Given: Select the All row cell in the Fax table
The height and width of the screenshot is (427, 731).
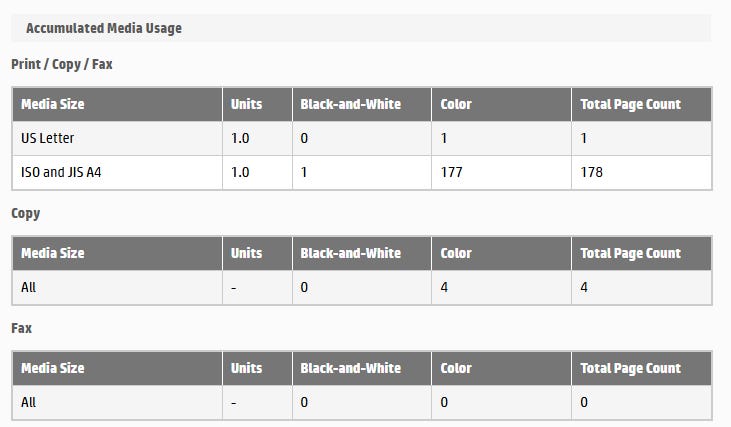Looking at the screenshot, I should tap(28, 402).
